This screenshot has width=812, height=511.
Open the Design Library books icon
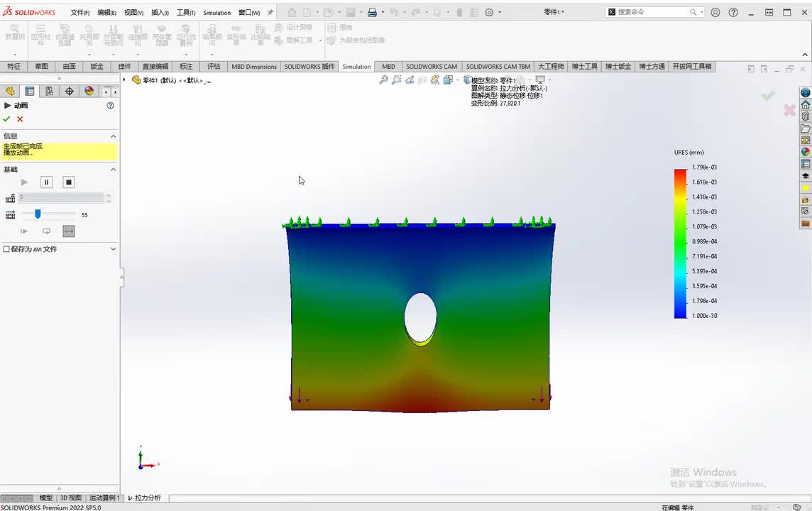(806, 116)
